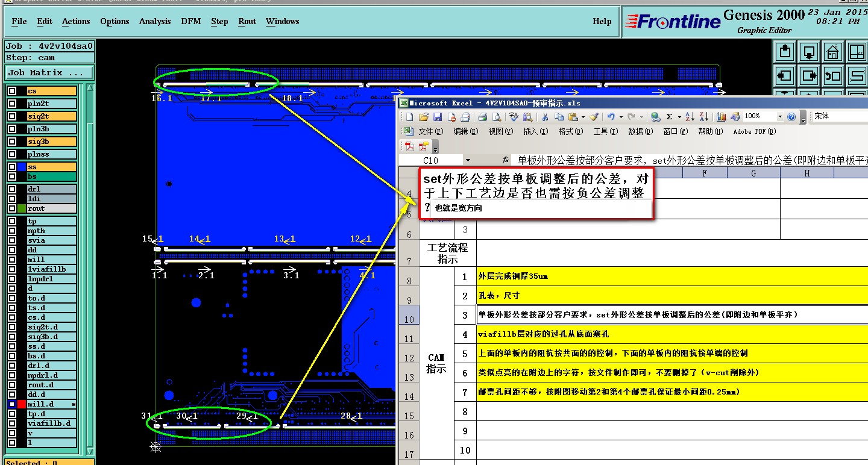The height and width of the screenshot is (465, 868).
Task: Click the Job Matrix button
Action: coord(49,72)
